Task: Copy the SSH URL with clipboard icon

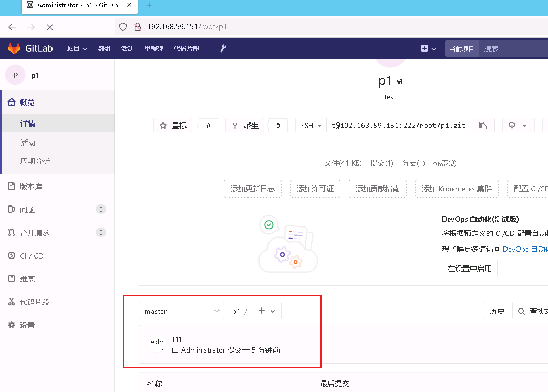Action: point(483,125)
